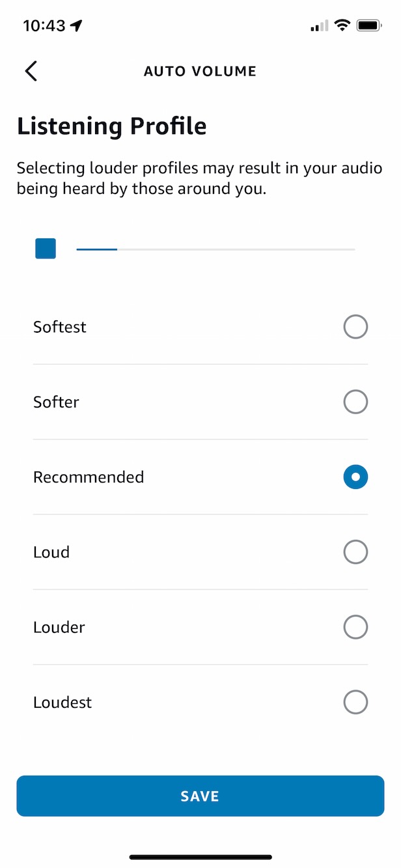Click the audio preview progress bar

(x=215, y=249)
